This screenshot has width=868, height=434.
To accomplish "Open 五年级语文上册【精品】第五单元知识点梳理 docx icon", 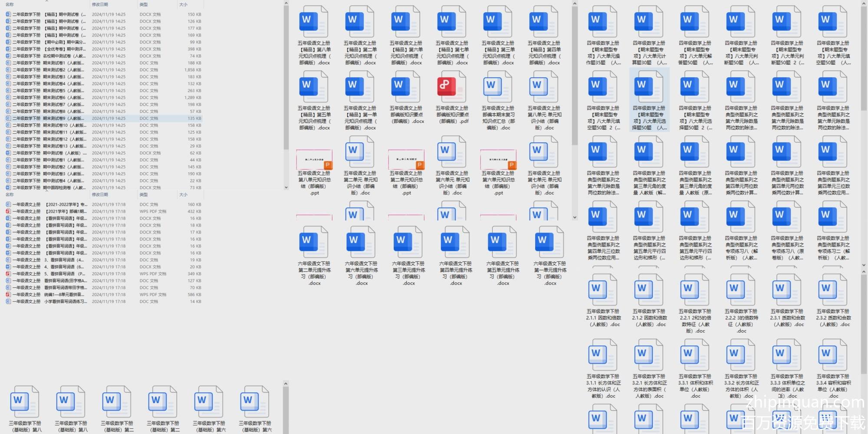I will [313, 86].
